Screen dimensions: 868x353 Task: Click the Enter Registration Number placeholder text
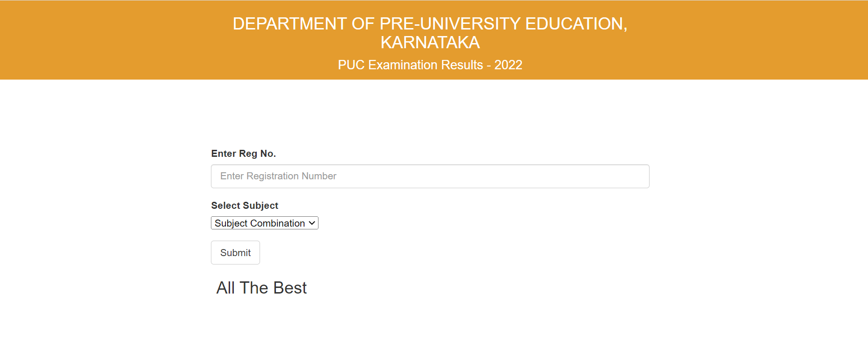pyautogui.click(x=278, y=176)
